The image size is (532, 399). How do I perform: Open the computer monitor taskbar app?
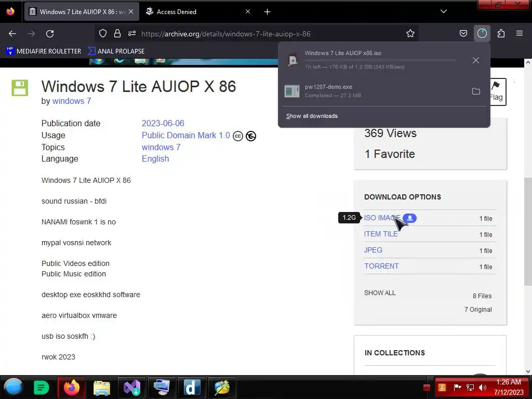coord(162,387)
